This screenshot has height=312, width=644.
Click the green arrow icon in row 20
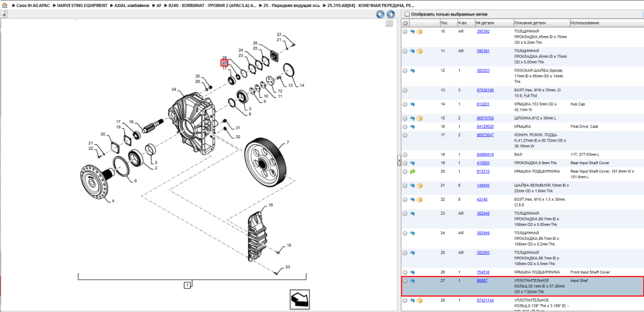412,172
